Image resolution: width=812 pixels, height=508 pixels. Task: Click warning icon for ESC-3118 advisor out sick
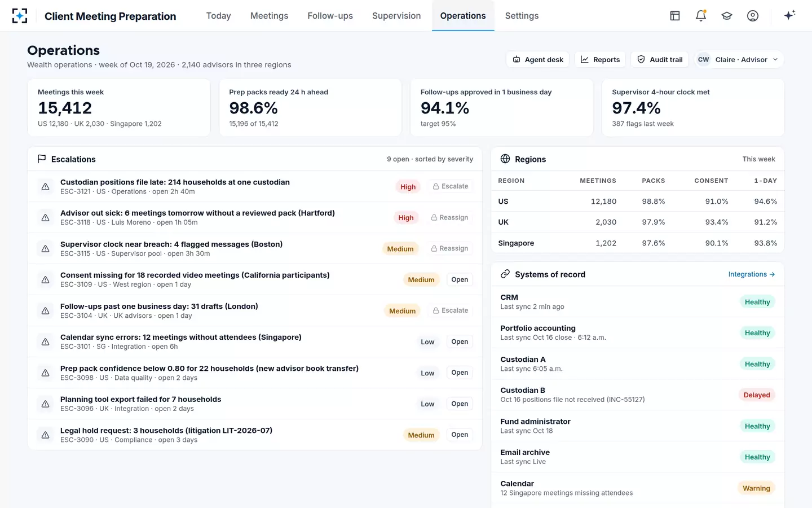(x=46, y=217)
